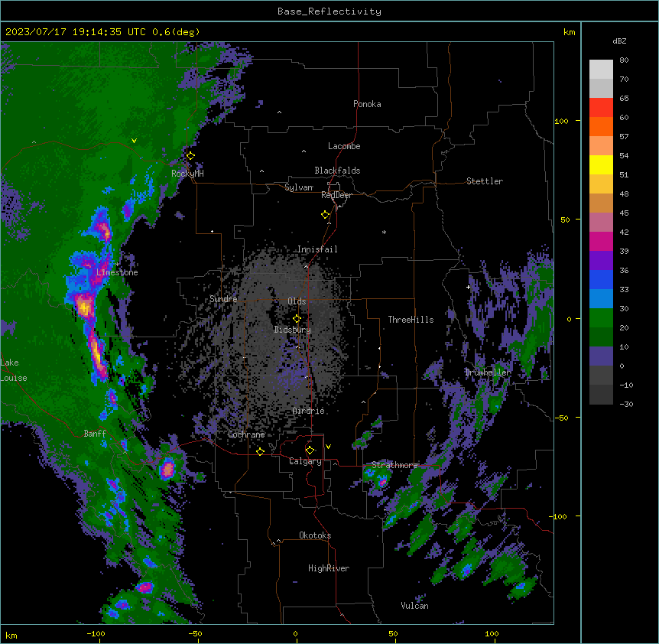
Task: Click the dBZ legend heading
Action: tap(619, 41)
